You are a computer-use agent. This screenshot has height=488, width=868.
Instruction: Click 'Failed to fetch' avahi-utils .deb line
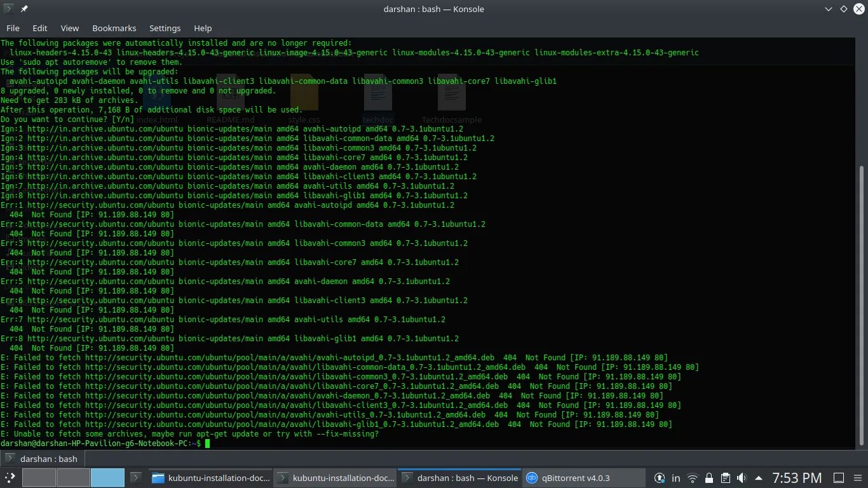(330, 414)
